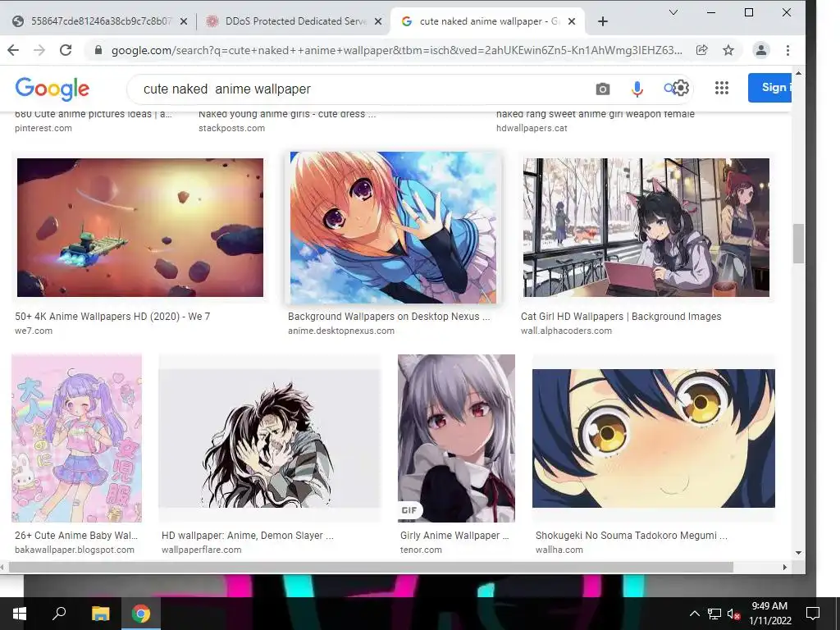Reload the current page

coord(66,50)
